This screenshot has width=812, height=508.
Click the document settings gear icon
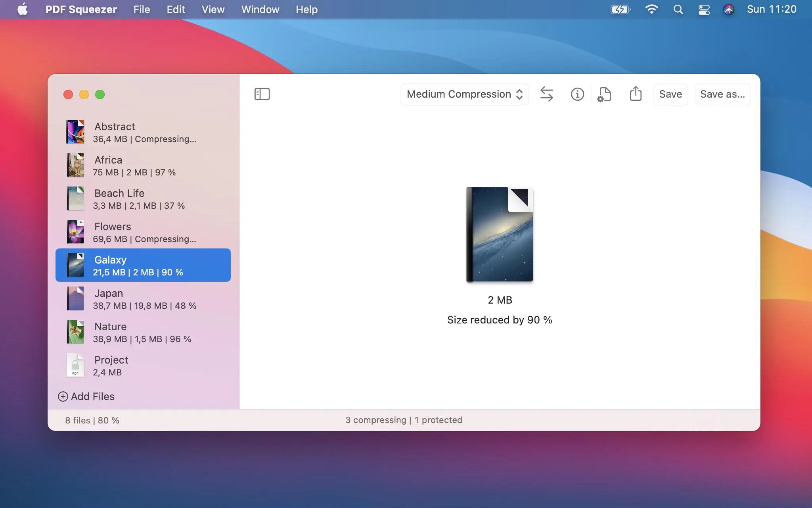(x=604, y=94)
